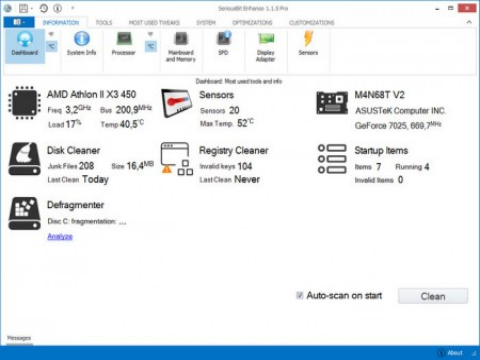
Task: Open Display Adapter information
Action: coord(266,47)
